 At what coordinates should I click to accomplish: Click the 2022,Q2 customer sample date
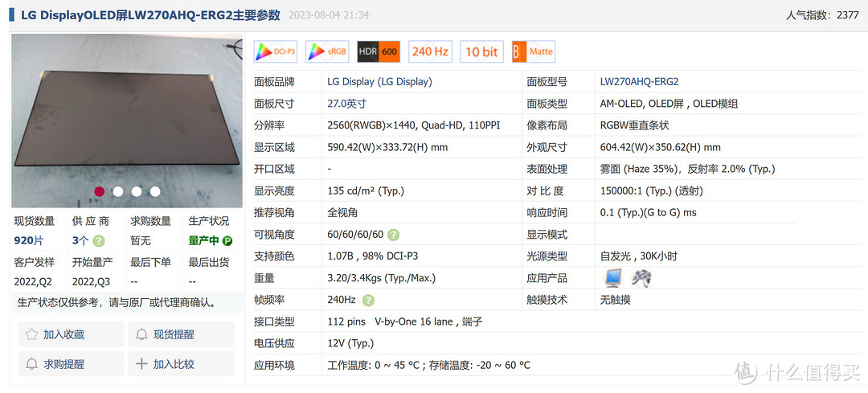click(x=33, y=282)
